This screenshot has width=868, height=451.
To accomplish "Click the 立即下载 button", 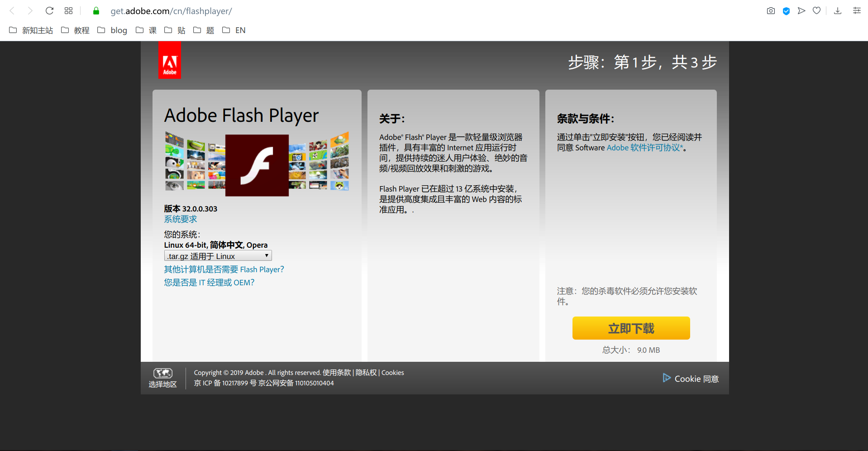I will pyautogui.click(x=631, y=328).
